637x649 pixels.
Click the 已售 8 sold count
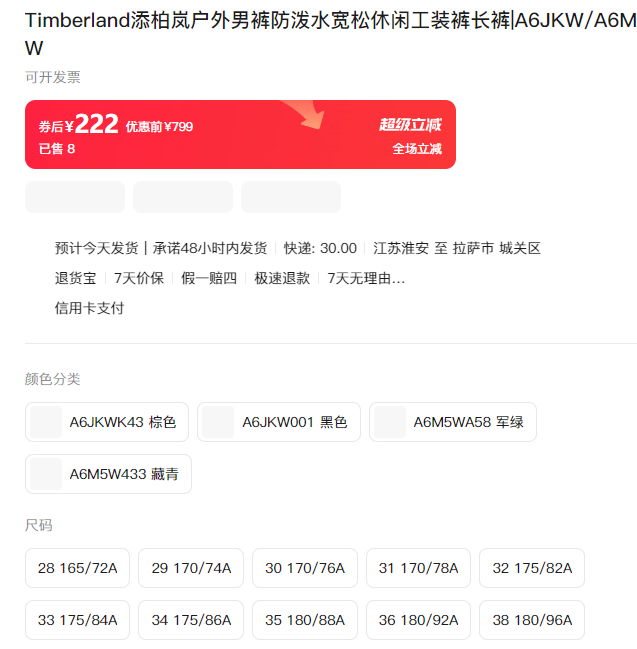57,149
